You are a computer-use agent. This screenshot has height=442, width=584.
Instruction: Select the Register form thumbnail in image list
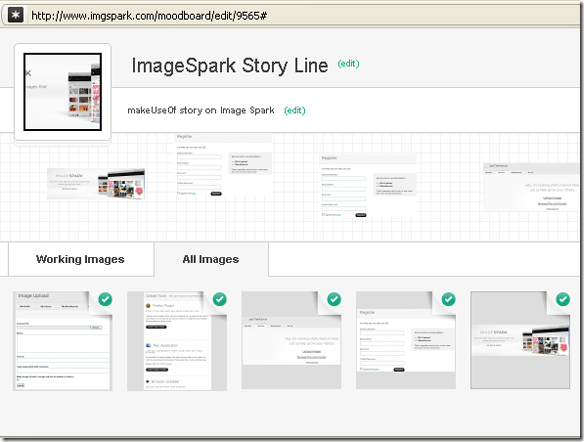tap(406, 340)
